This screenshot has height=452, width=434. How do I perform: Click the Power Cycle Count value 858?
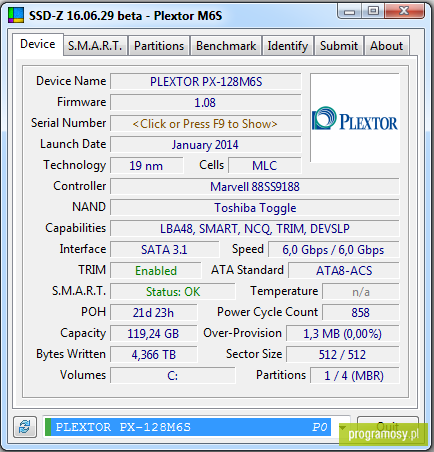[x=361, y=313]
